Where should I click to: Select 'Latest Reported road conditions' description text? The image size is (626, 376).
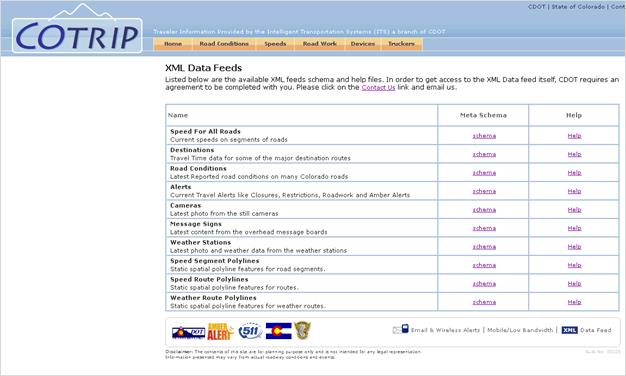point(259,176)
